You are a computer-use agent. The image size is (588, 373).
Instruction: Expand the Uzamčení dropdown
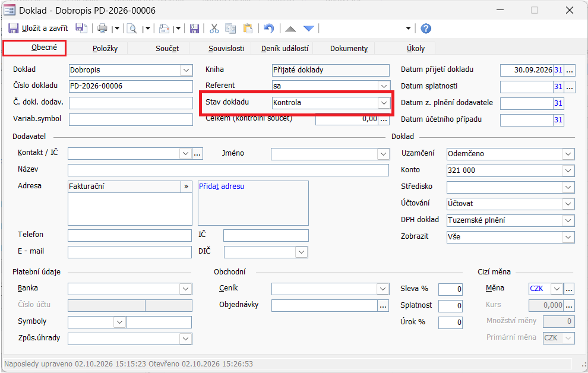[568, 154]
